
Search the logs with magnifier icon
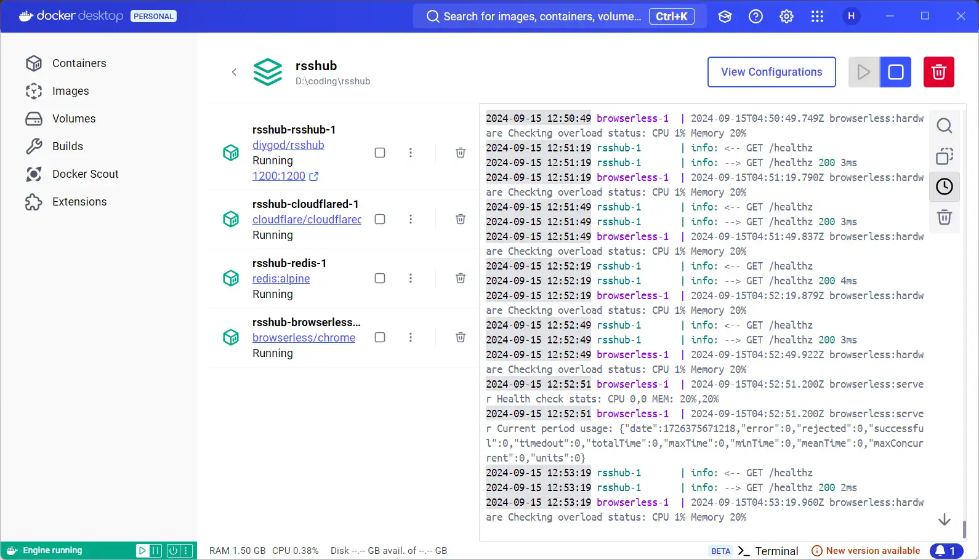(x=945, y=126)
